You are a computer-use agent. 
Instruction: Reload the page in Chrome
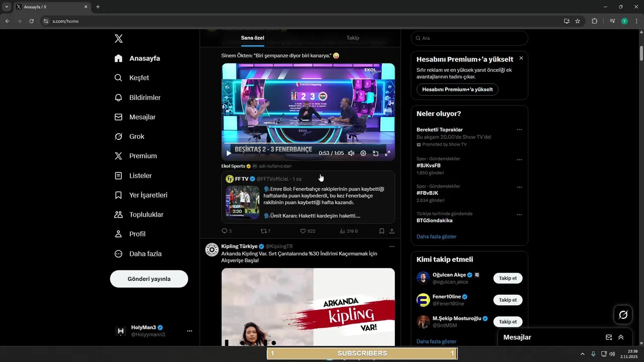[32, 21]
